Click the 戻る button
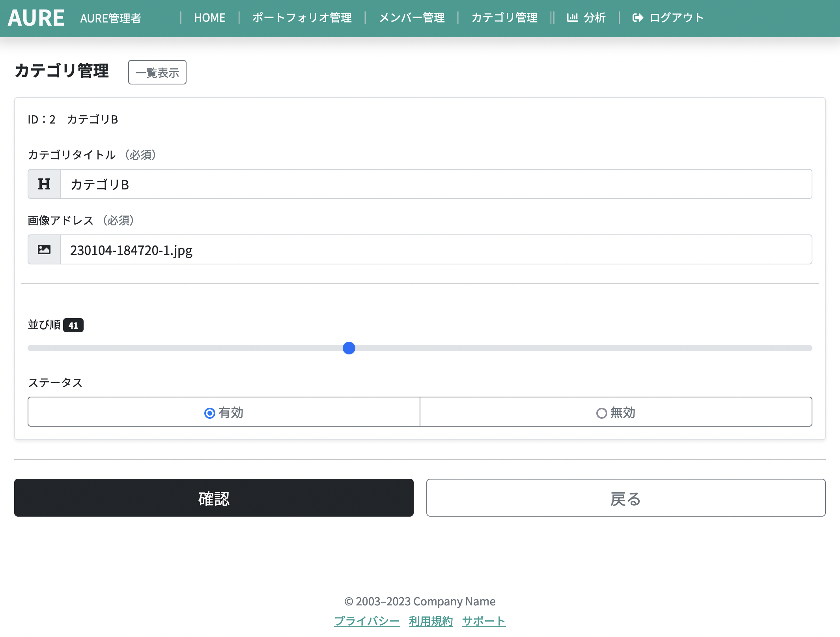Image resolution: width=840 pixels, height=637 pixels. coord(626,498)
